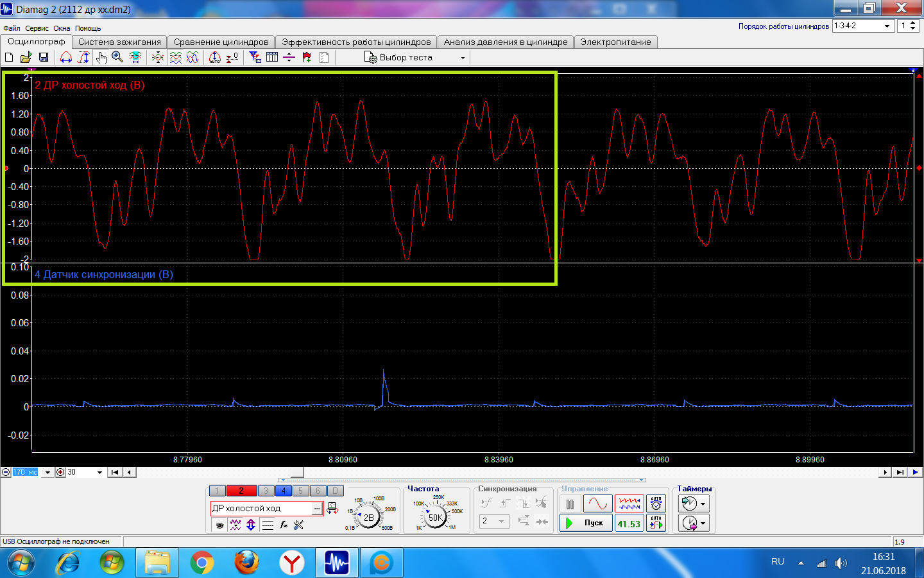Add a flag marker
This screenshot has width=924, height=578.
(307, 58)
